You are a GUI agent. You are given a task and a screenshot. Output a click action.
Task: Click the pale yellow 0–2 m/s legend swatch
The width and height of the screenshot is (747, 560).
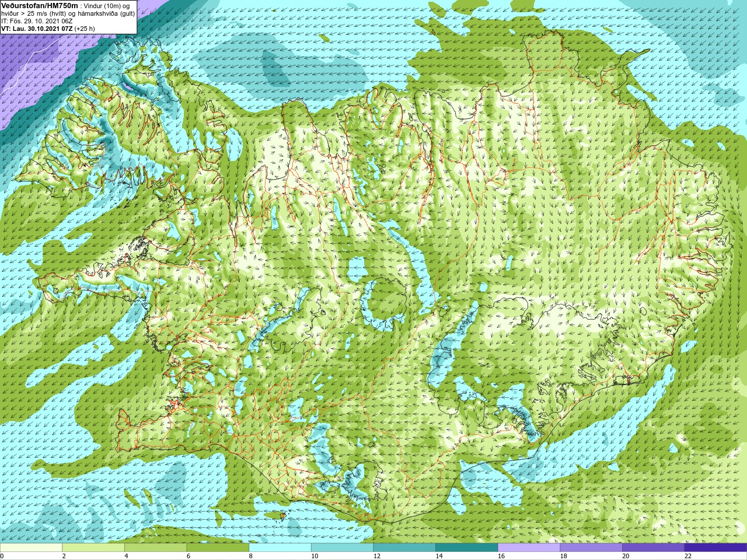pos(31,548)
